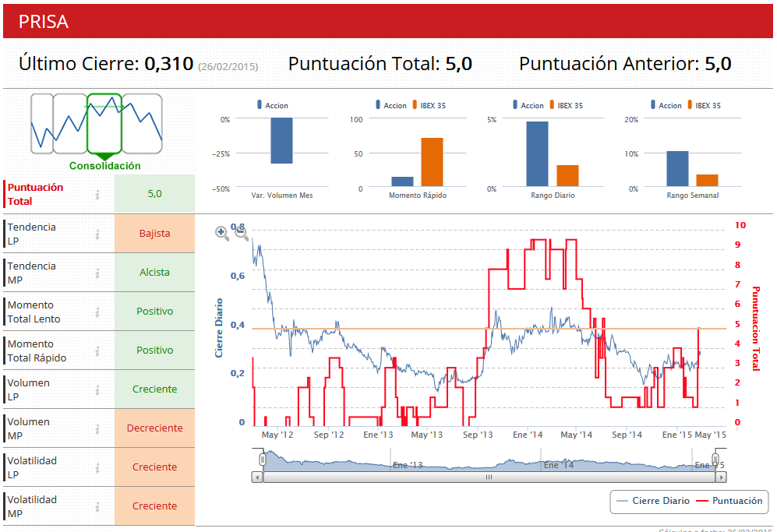777x532 pixels.
Task: Open info icon for Momento Total Rápido
Action: click(97, 351)
